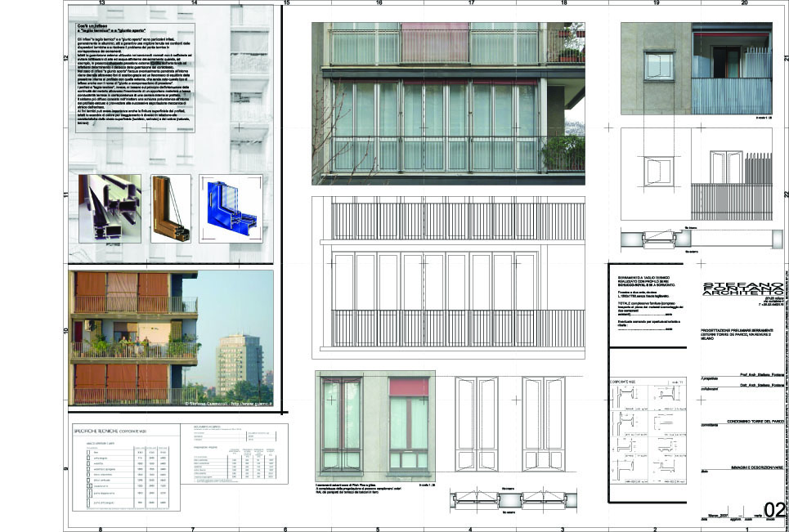Click the aluminium profiles photo thumbnail
This screenshot has height=532, width=789.
[110, 208]
